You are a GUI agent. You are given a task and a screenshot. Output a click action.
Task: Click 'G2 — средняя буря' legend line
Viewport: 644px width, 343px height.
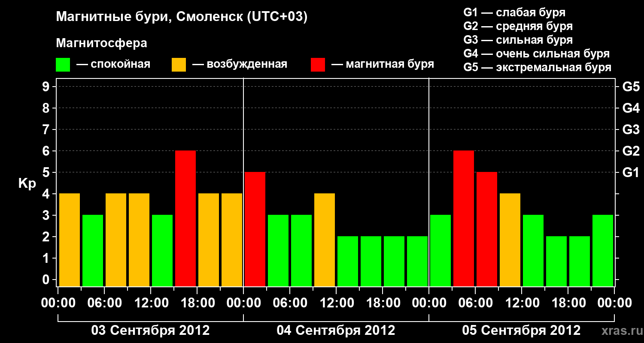click(x=518, y=26)
